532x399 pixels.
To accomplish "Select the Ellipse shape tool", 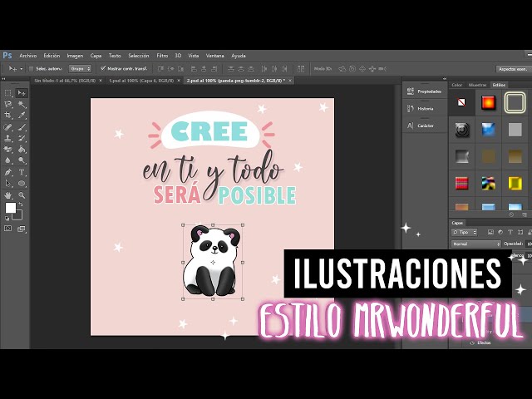I will (22, 184).
